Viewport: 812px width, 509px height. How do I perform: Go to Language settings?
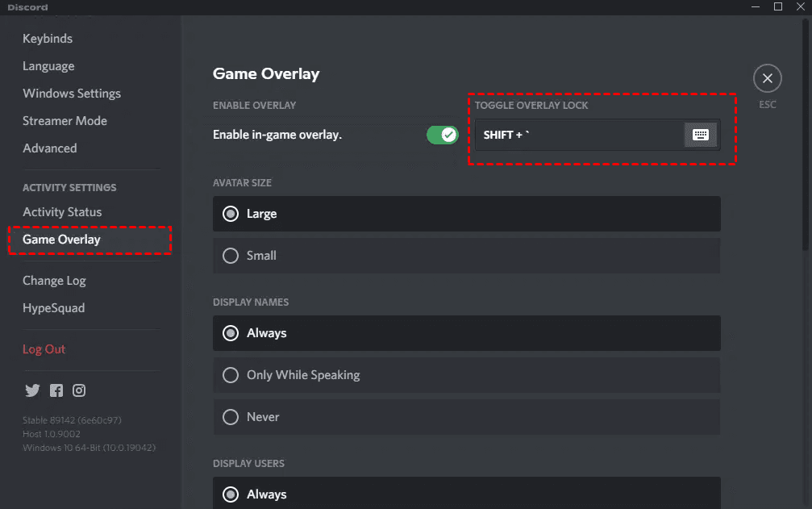48,66
